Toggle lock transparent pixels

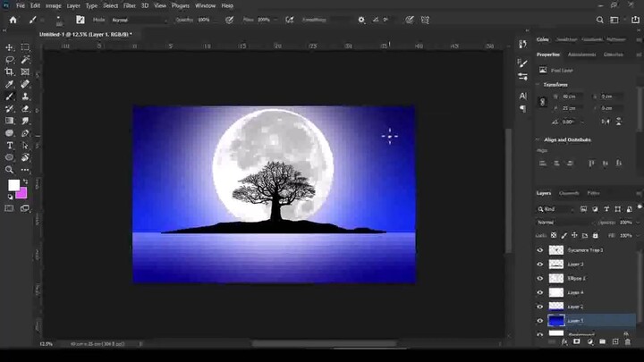(554, 235)
